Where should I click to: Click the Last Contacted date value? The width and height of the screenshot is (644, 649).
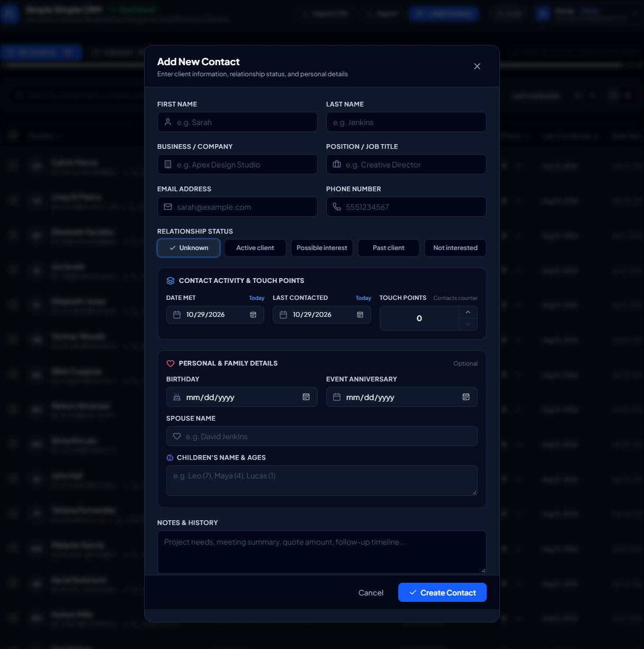click(312, 315)
